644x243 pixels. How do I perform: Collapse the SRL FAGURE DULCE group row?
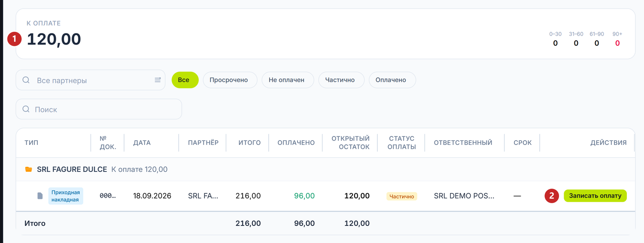coord(325,170)
